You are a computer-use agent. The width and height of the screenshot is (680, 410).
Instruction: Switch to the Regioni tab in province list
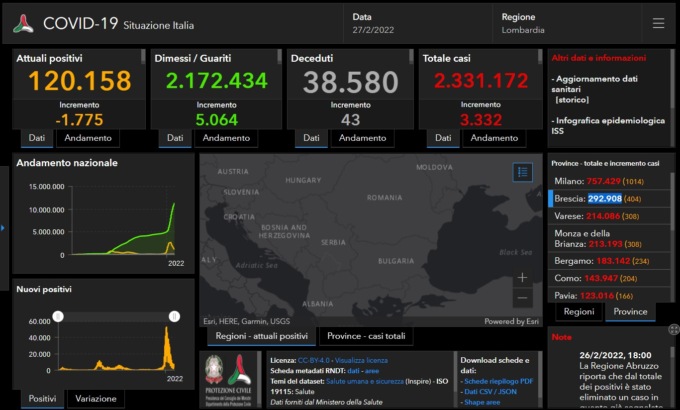pyautogui.click(x=578, y=312)
